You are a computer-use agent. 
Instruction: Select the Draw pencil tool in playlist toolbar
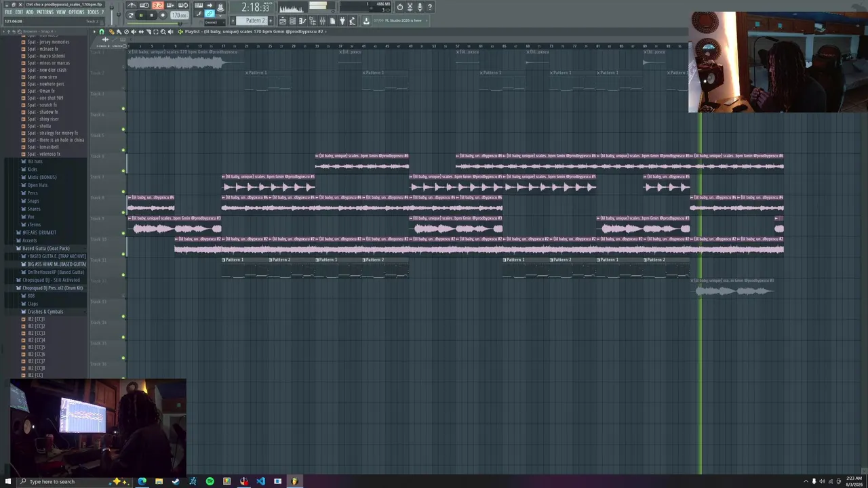point(111,32)
